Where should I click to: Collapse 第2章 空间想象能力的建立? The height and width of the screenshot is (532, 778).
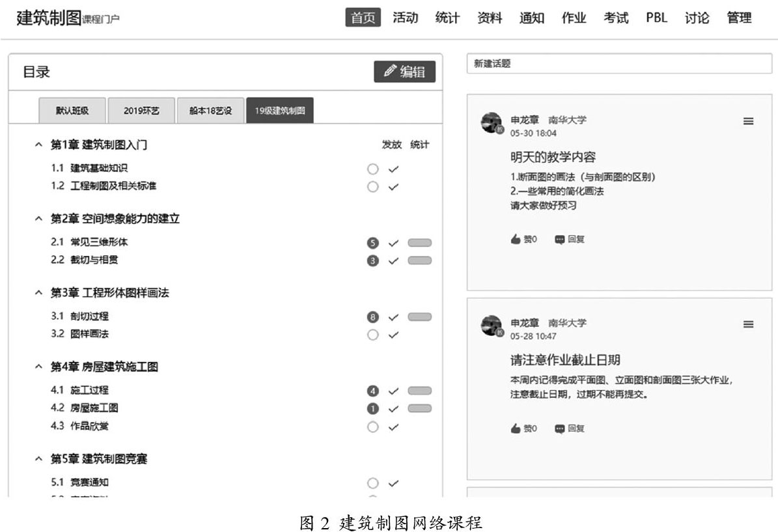click(38, 218)
